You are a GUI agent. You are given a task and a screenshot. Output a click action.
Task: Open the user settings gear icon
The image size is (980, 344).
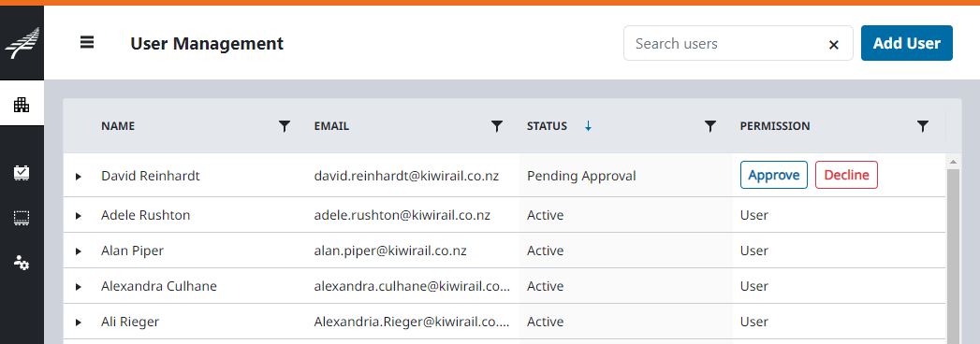pos(22,263)
